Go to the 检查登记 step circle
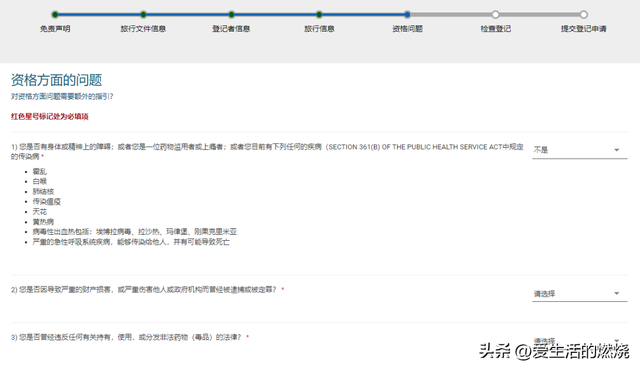The image size is (640, 370). [x=496, y=15]
